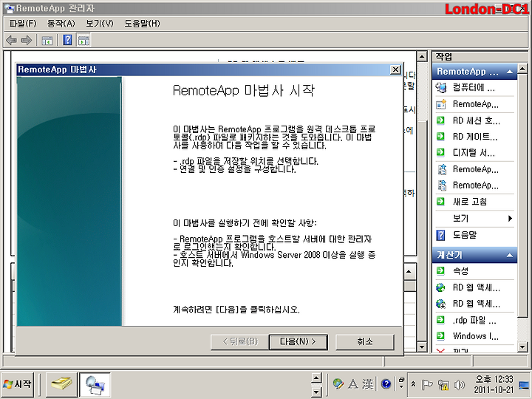The height and width of the screenshot is (399, 532).
Task: Click the second RD 웹 액세... globe icon
Action: [440, 304]
